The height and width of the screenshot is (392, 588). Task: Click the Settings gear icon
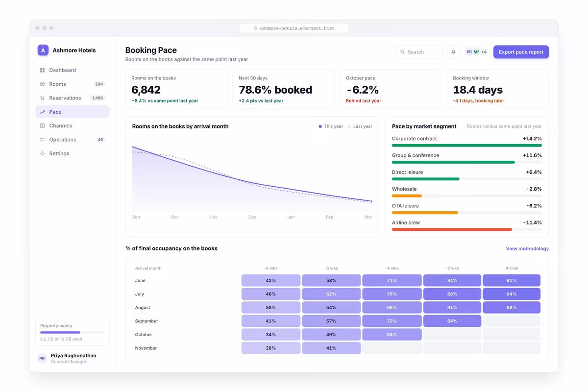(42, 153)
